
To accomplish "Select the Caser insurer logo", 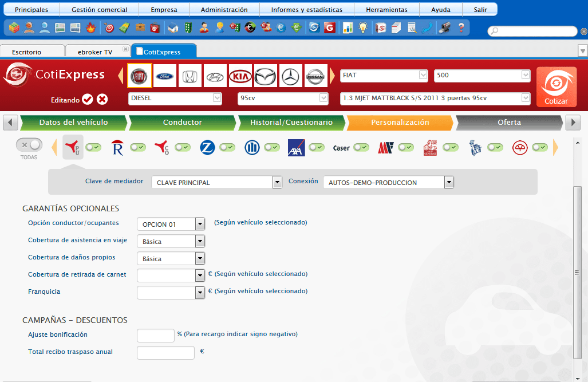I will pyautogui.click(x=341, y=148).
